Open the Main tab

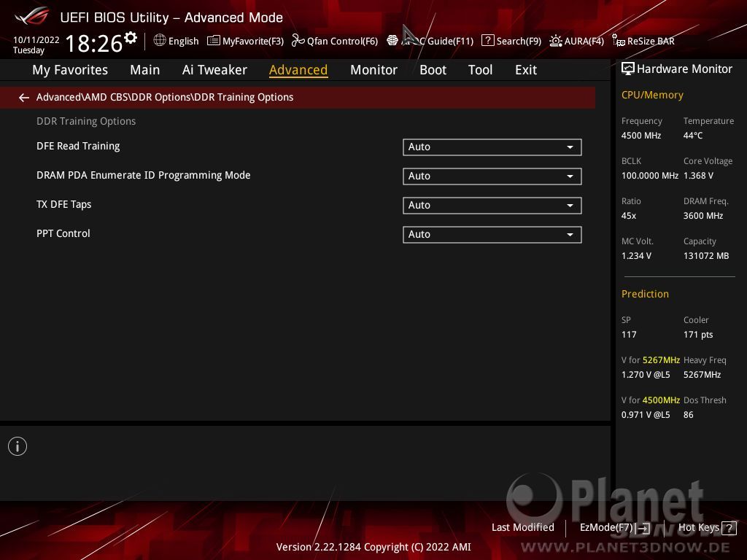tap(145, 70)
